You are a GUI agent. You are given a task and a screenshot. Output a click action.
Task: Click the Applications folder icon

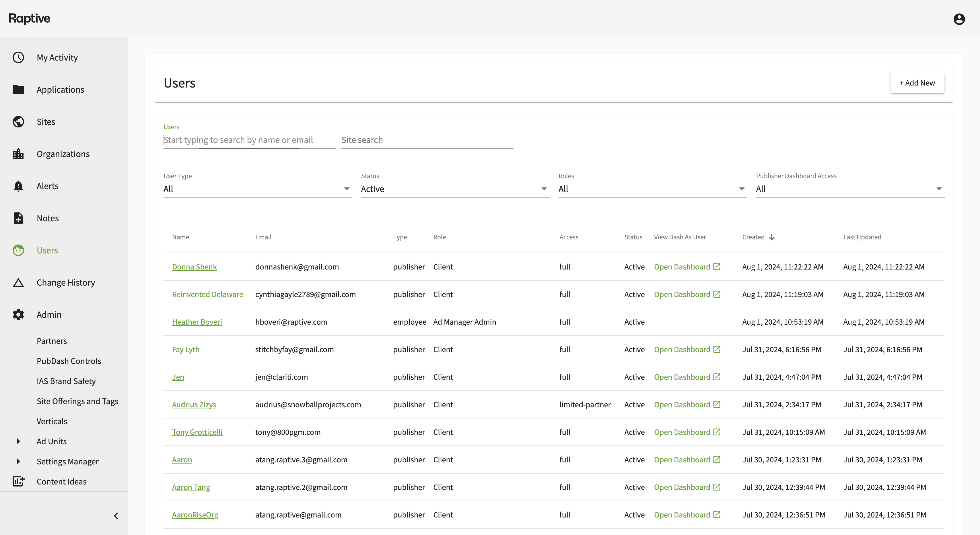pyautogui.click(x=18, y=90)
